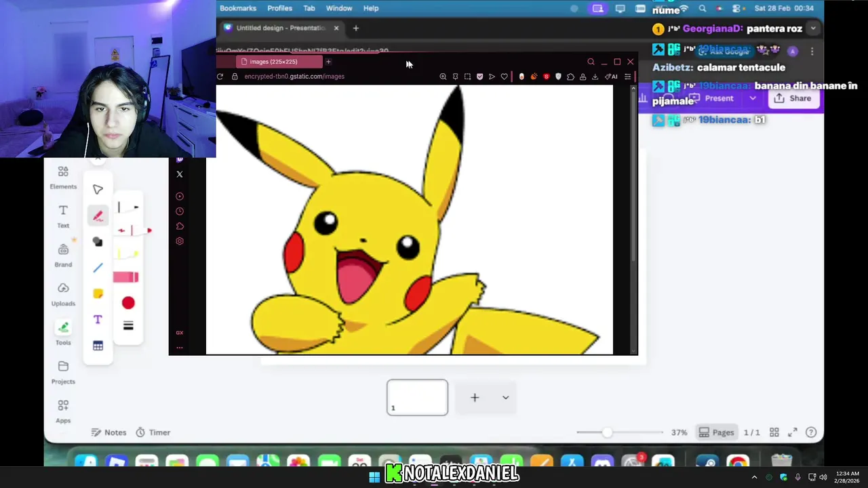Open the Window menu
This screenshot has width=868, height=488.
point(339,8)
